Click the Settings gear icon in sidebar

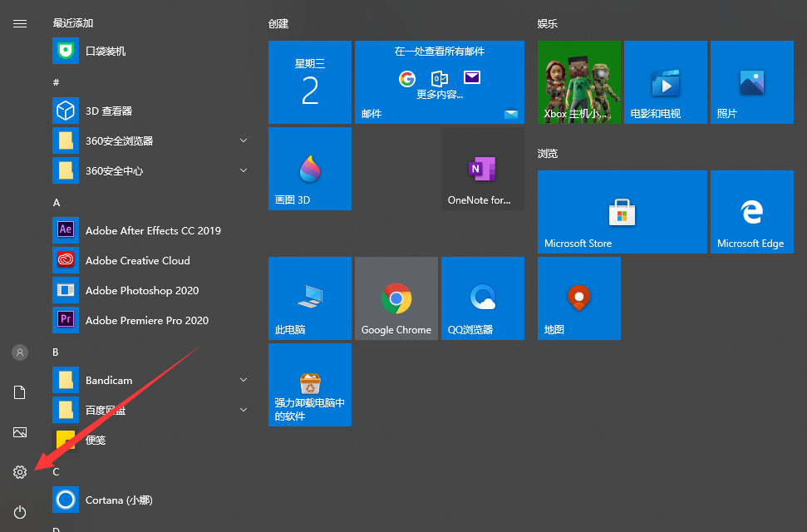(20, 472)
